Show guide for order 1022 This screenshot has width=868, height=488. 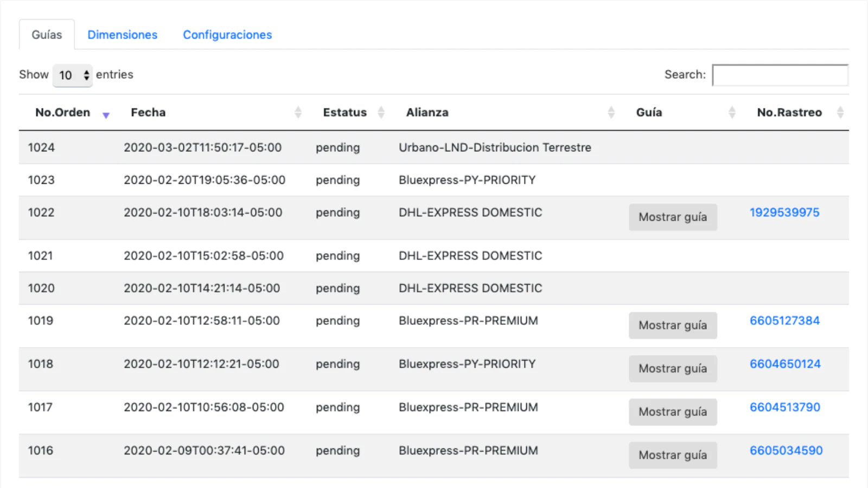(673, 217)
